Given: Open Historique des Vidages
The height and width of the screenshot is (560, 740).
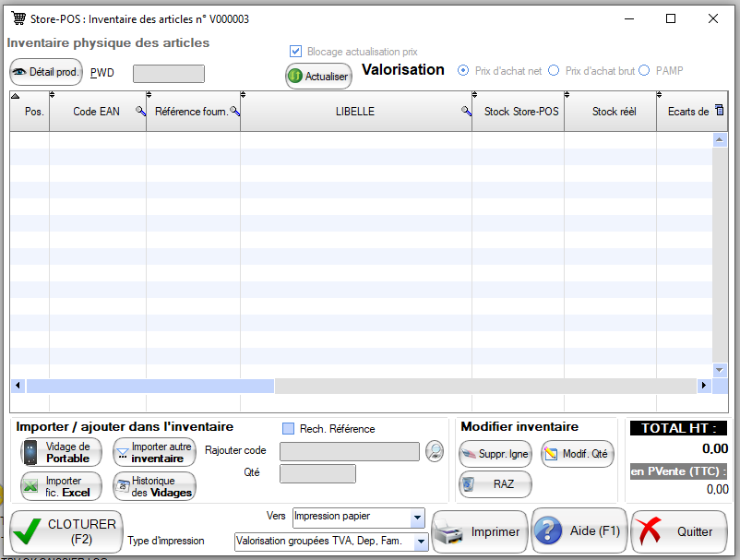Looking at the screenshot, I should point(154,484).
